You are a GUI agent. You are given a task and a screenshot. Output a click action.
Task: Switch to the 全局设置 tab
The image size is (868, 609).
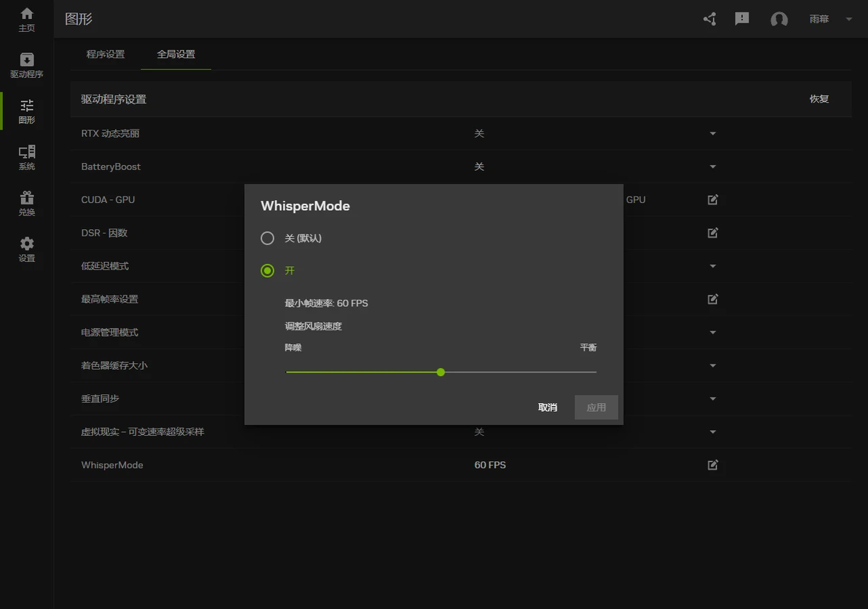176,55
